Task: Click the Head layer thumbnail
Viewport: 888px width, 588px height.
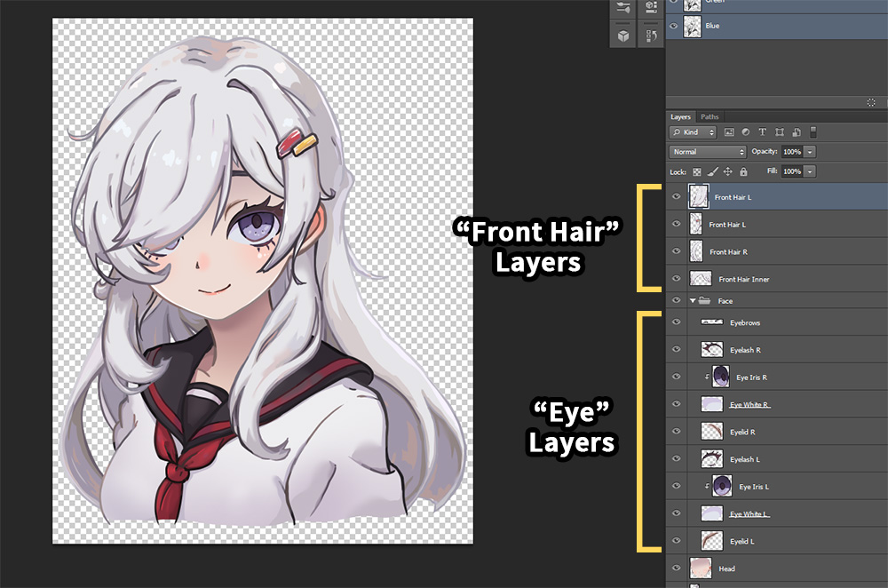Action: [x=701, y=568]
